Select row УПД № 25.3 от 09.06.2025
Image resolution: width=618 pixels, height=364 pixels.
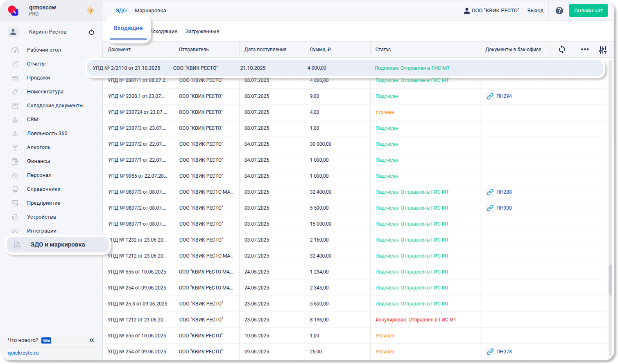pos(138,304)
